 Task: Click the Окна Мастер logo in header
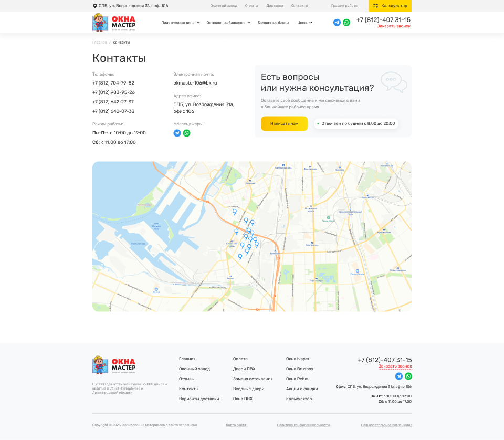point(114,22)
